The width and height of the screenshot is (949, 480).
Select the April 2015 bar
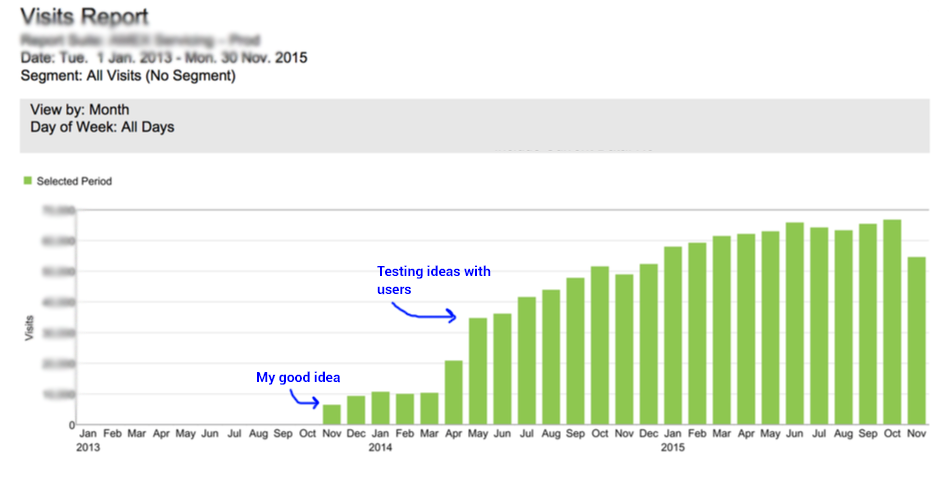[746, 329]
